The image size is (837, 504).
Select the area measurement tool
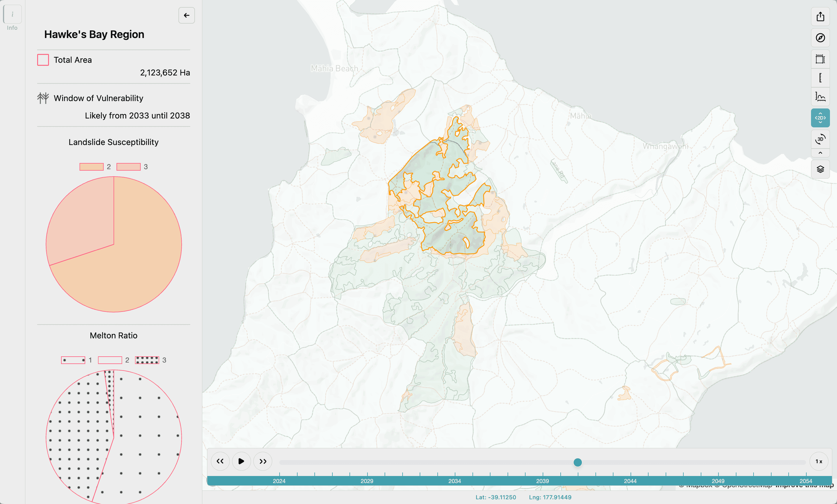(820, 59)
